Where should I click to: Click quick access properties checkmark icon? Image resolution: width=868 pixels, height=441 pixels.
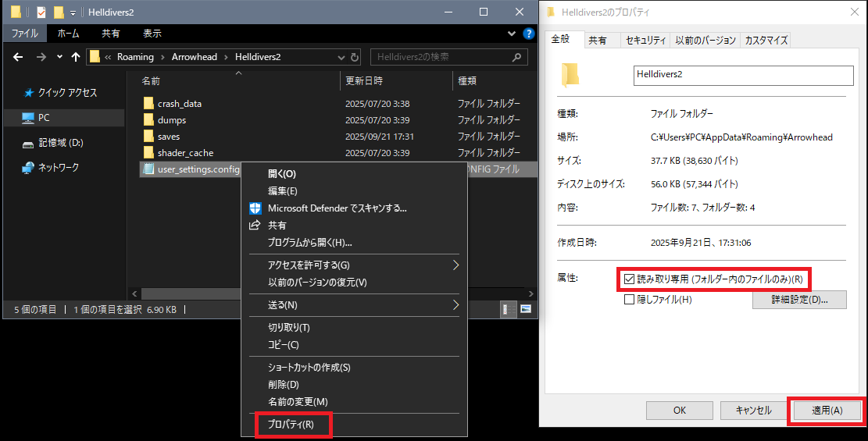click(41, 12)
